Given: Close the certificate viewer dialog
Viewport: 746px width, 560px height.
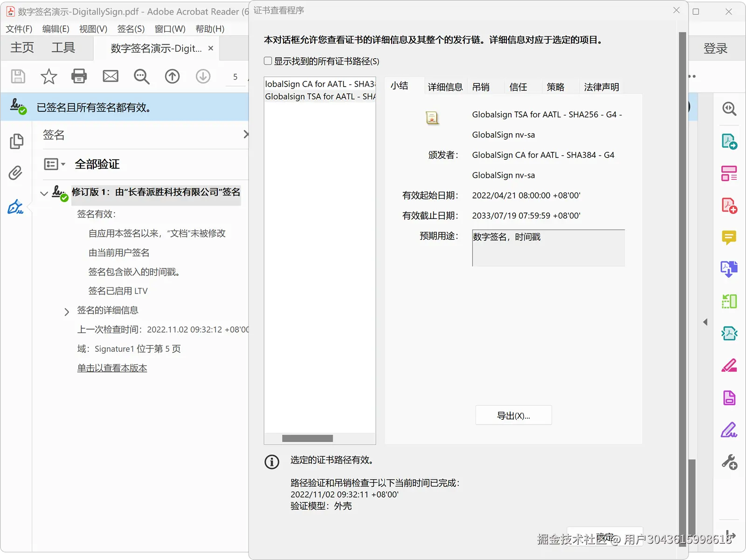Looking at the screenshot, I should [677, 10].
